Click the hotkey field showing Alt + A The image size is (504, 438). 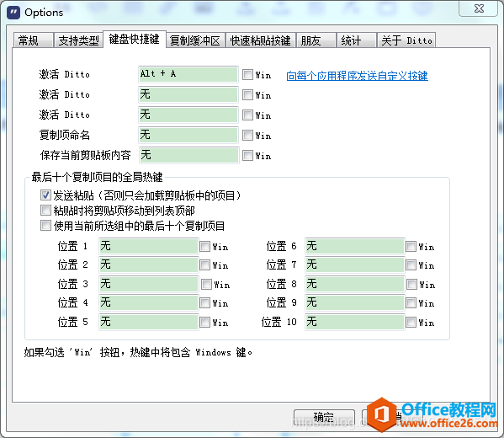[x=188, y=74]
